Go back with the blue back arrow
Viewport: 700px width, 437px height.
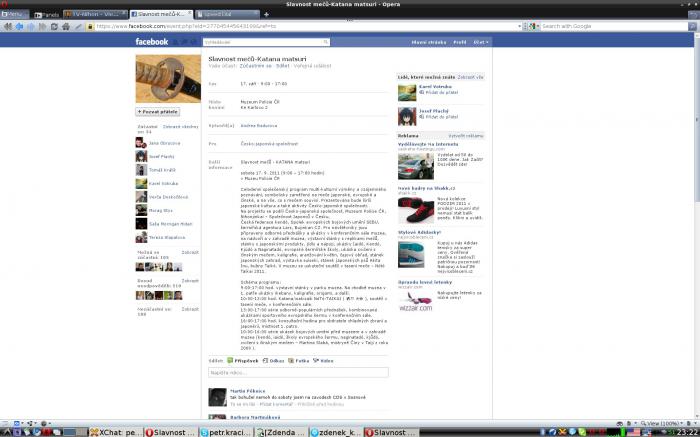[x=19, y=26]
